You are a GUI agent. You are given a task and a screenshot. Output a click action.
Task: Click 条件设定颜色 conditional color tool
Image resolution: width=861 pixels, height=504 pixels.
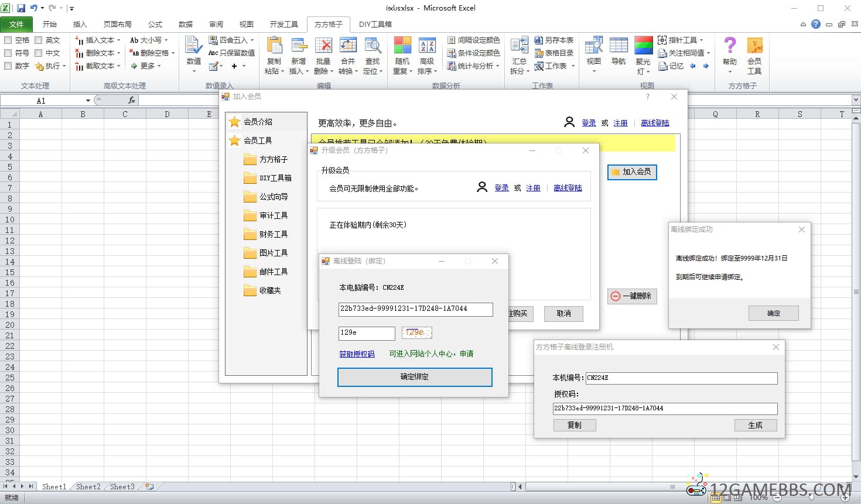tap(473, 53)
